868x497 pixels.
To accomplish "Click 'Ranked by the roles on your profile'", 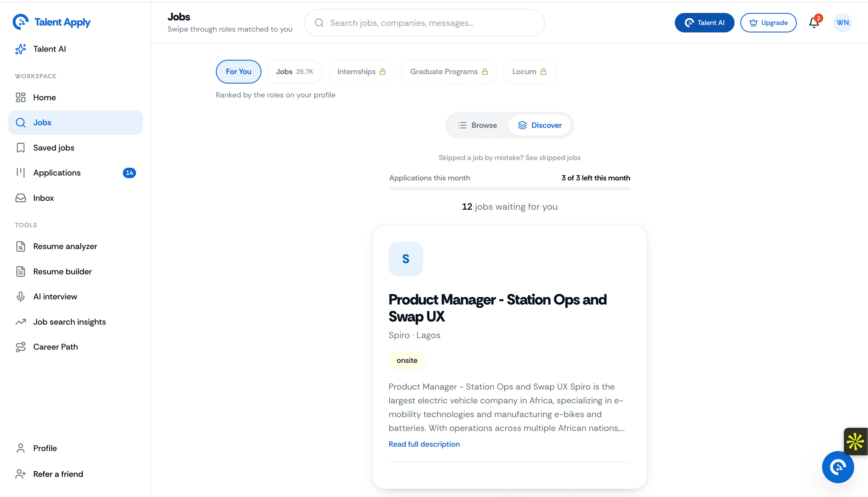I will click(275, 95).
